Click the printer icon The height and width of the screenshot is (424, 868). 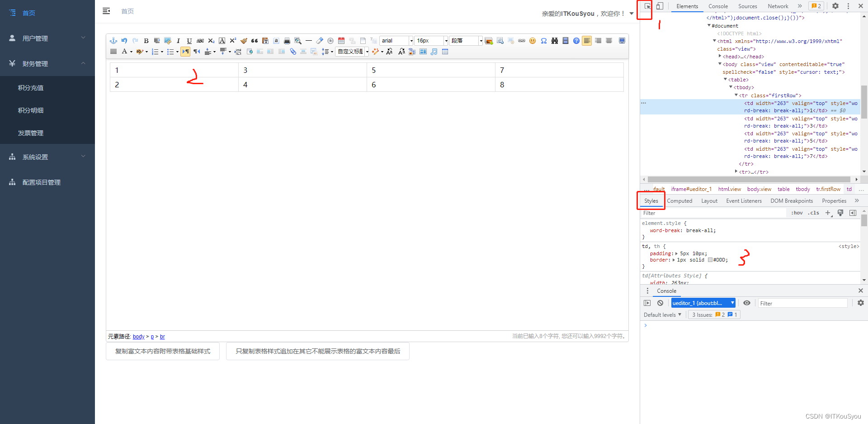tap(287, 41)
